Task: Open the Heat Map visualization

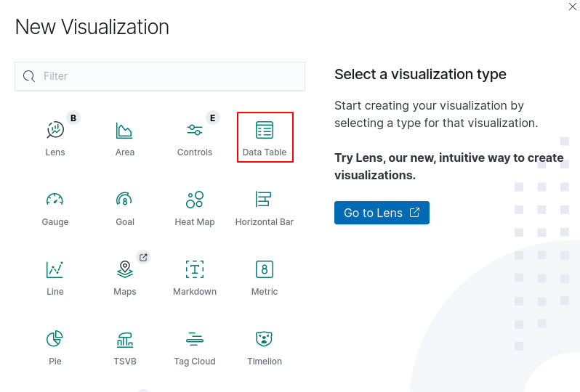Action: [x=195, y=208]
